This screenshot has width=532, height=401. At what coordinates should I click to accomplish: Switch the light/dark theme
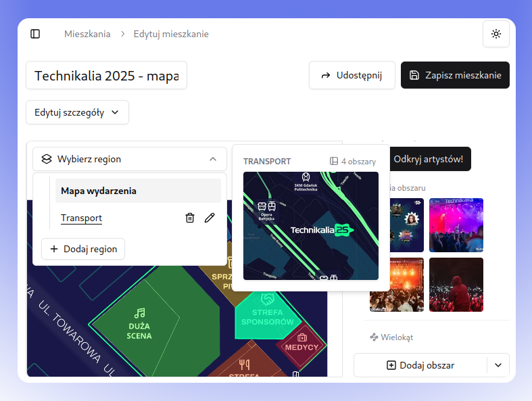point(496,34)
